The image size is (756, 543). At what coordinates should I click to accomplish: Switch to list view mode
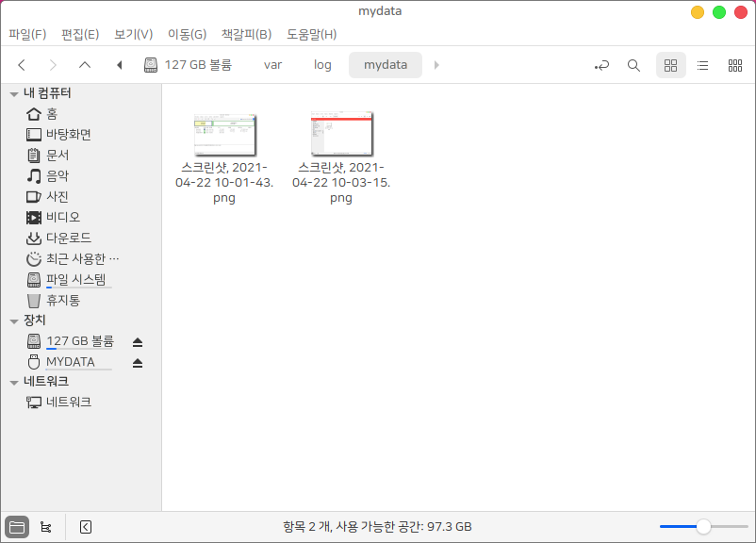702,65
